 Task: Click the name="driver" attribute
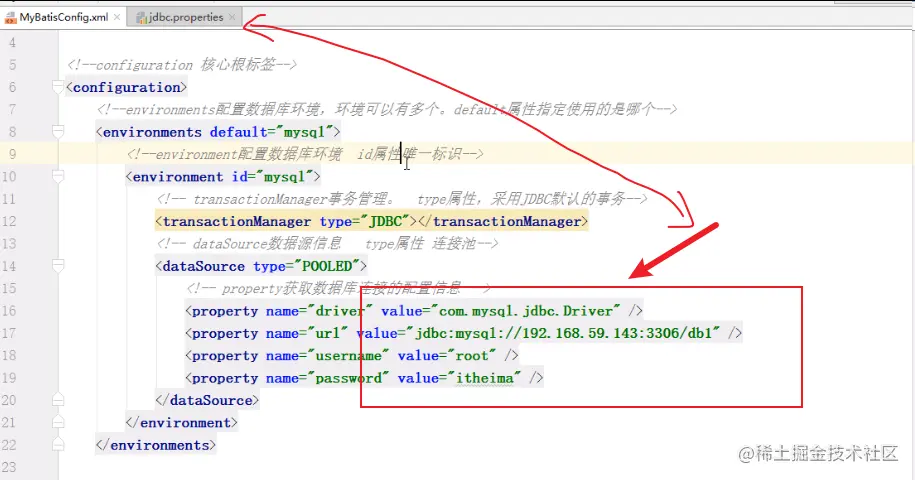[319, 311]
